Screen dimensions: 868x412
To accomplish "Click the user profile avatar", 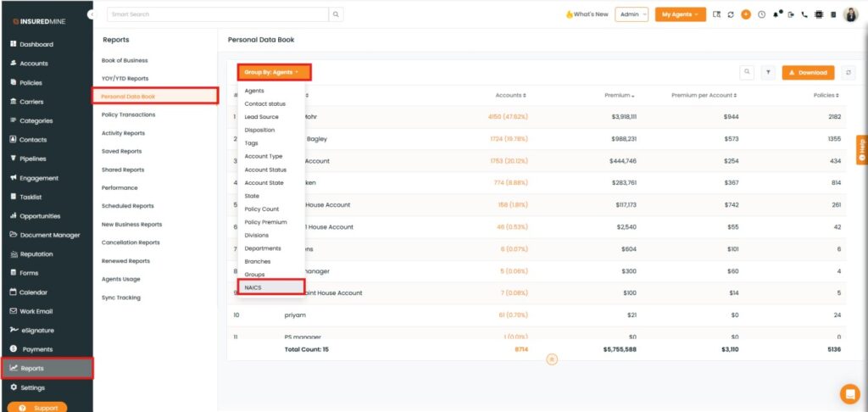I will click(x=850, y=14).
